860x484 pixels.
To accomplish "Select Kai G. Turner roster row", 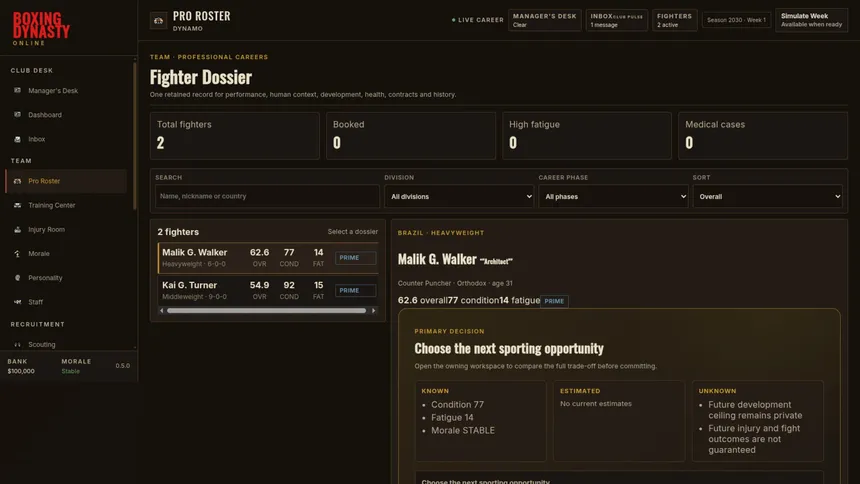I will [268, 290].
